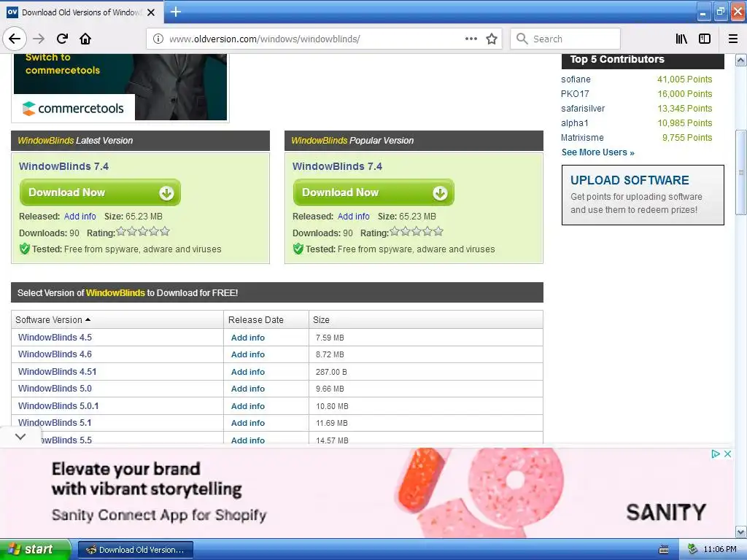747x560 pixels.
Task: Click the vertical scrollbar thumb
Action: coord(741,172)
